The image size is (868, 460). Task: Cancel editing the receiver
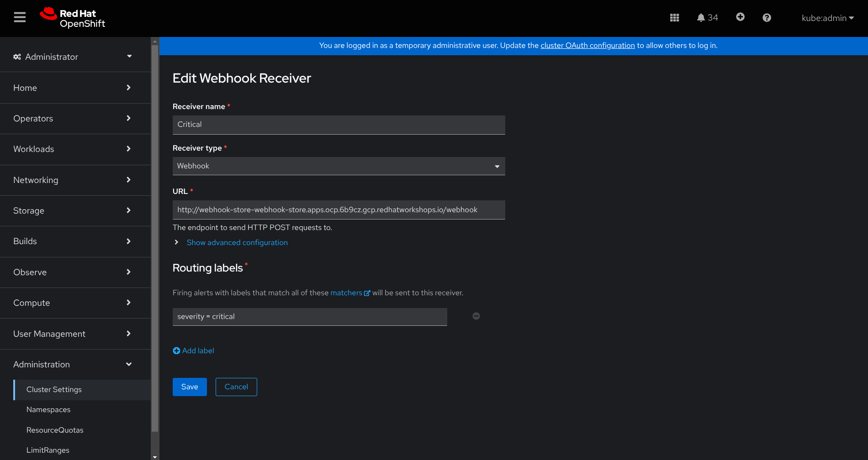tap(236, 387)
